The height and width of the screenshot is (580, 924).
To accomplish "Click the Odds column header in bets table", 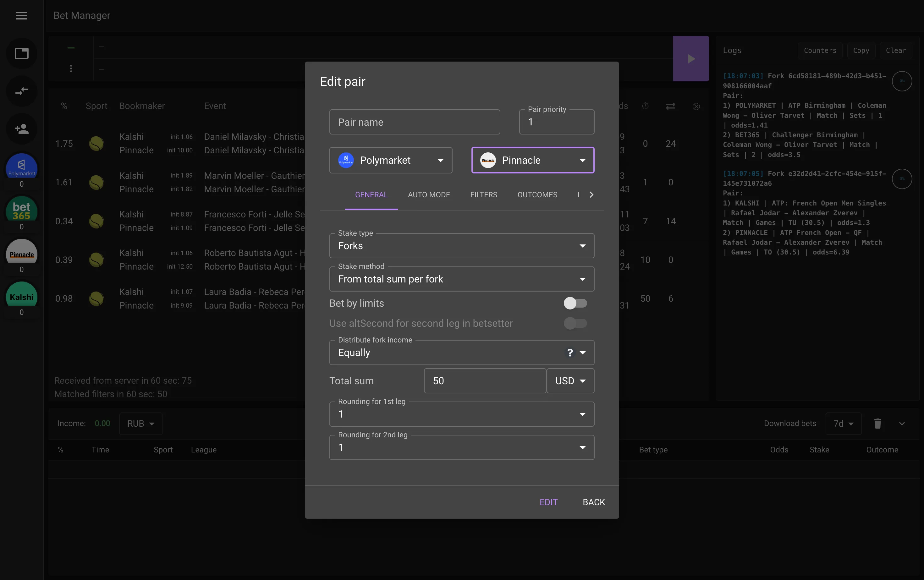I will coord(779,450).
